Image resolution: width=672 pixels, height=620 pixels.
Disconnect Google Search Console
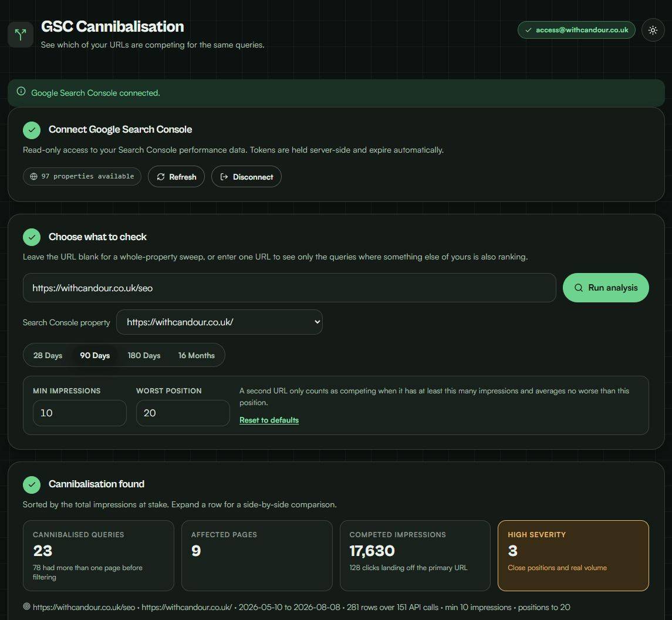click(x=246, y=177)
